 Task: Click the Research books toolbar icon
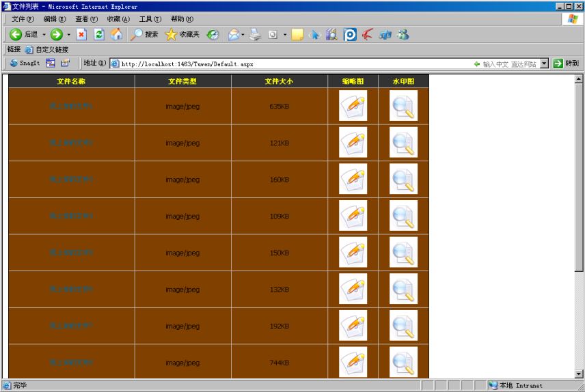[x=331, y=34]
